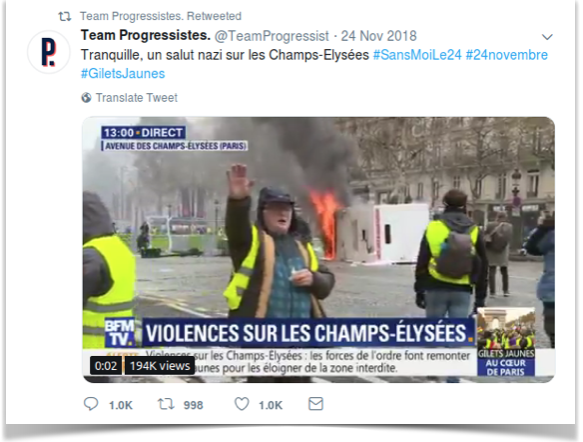Like the tweet with the heart icon
583x442 pixels.
pos(242,404)
